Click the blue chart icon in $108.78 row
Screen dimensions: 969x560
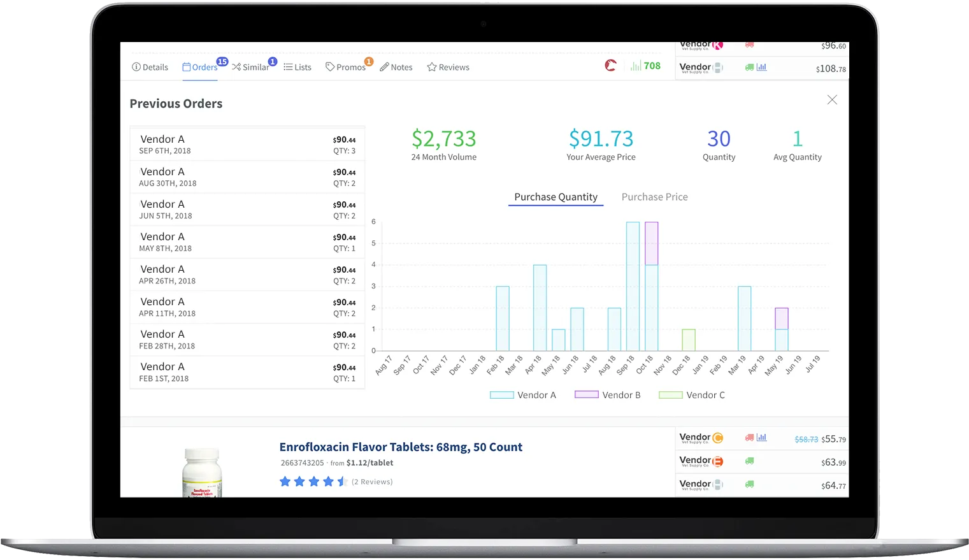tap(761, 68)
